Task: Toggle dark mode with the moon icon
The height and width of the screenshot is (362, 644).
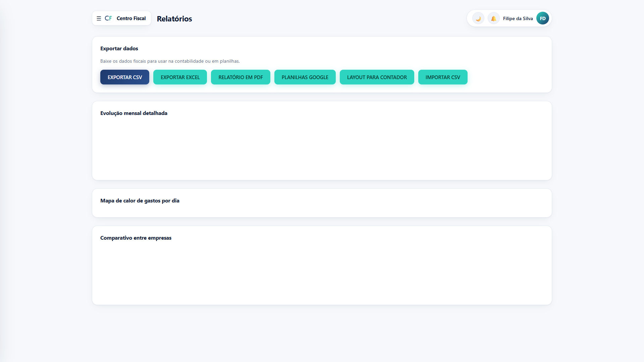Action: tap(478, 18)
